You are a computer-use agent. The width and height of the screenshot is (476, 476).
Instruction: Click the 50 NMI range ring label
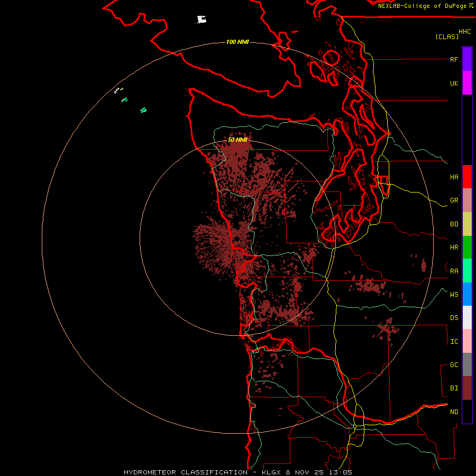coord(237,140)
